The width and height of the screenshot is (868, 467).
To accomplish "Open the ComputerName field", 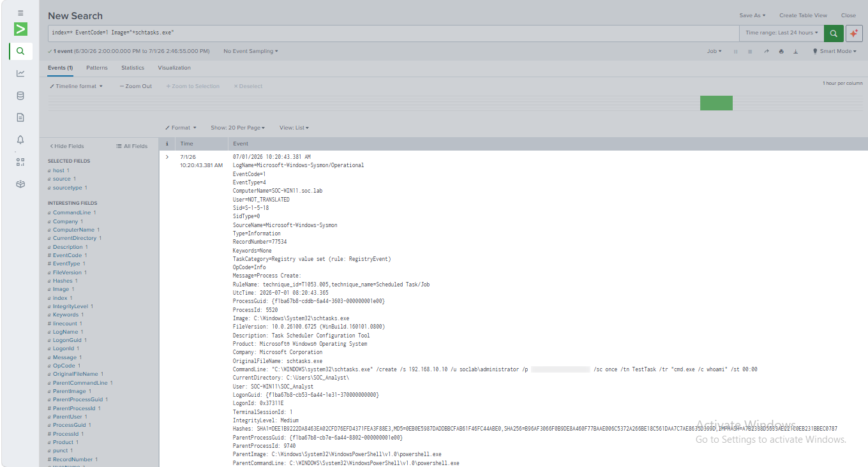I will tap(74, 230).
